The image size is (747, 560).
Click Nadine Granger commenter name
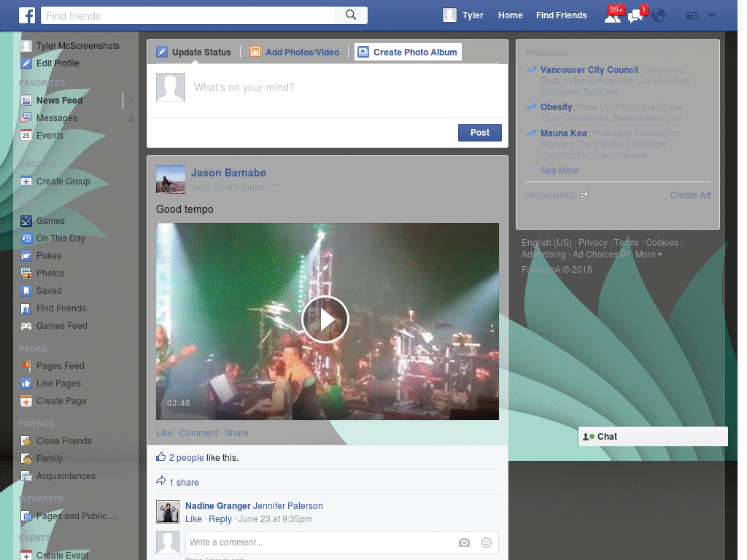click(x=217, y=506)
